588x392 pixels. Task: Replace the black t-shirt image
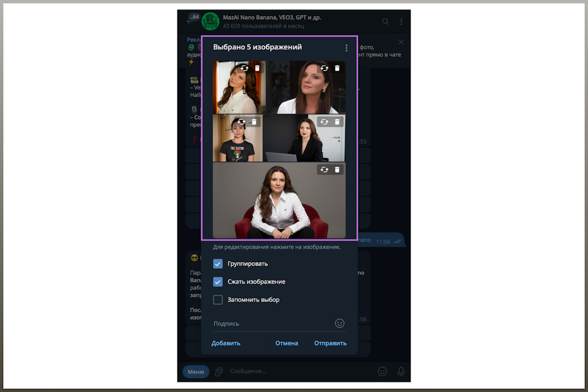point(242,122)
